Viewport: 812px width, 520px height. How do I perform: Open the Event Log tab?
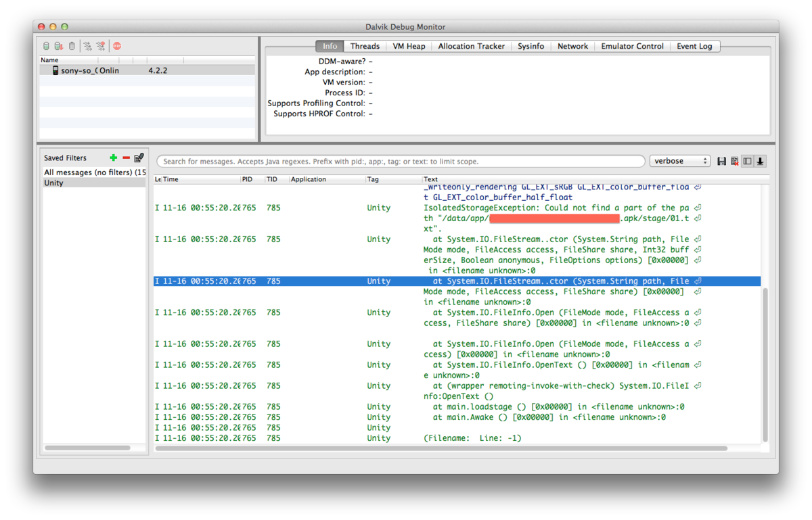coord(695,46)
